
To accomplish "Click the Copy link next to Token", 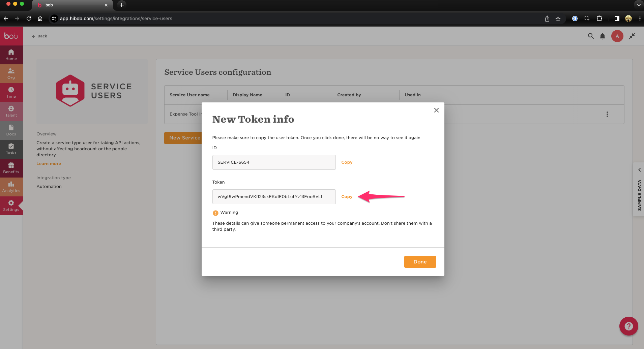I will (347, 197).
